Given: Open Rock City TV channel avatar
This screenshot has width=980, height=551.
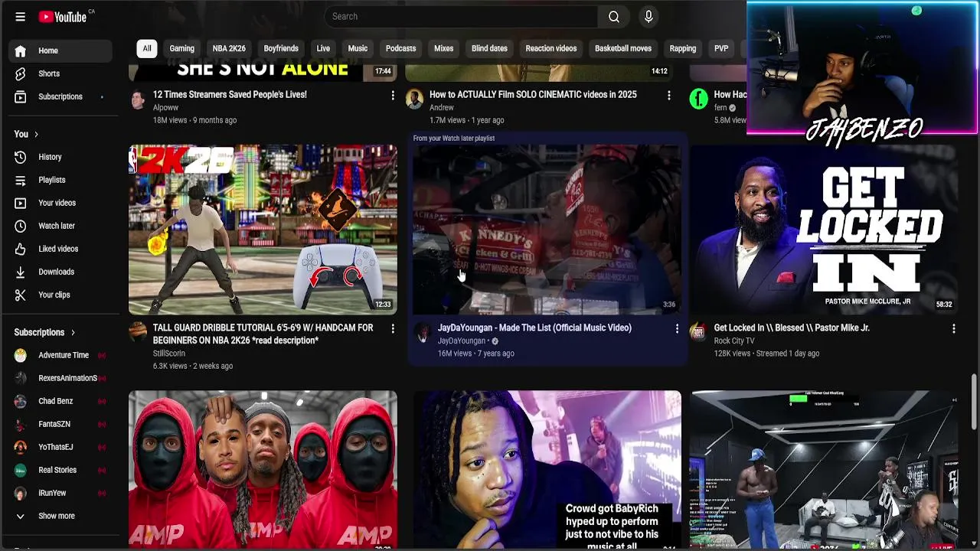Looking at the screenshot, I should pyautogui.click(x=698, y=331).
